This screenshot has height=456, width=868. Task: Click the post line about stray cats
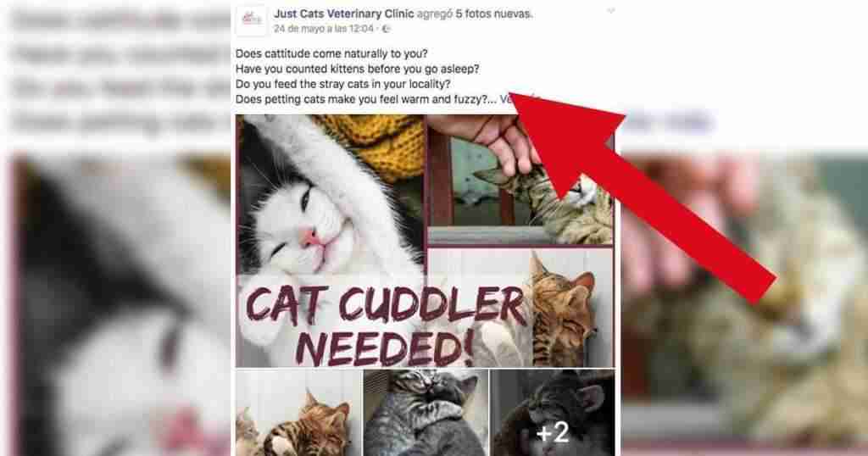pyautogui.click(x=342, y=85)
